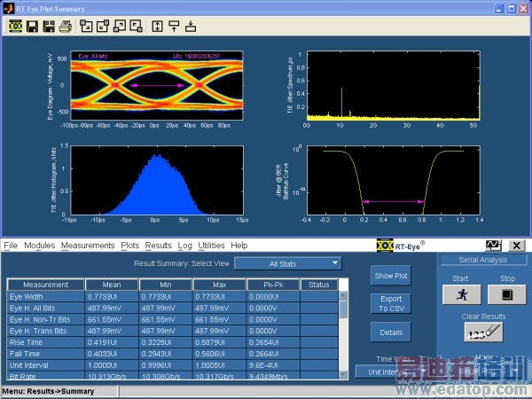Open the Time Units dropdown
The image size is (532, 399).
pyautogui.click(x=391, y=372)
